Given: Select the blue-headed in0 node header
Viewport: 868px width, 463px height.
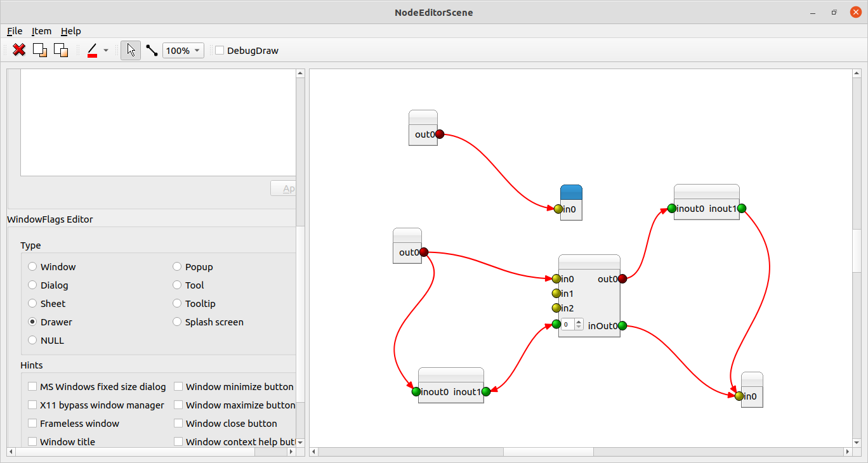Looking at the screenshot, I should tap(571, 192).
